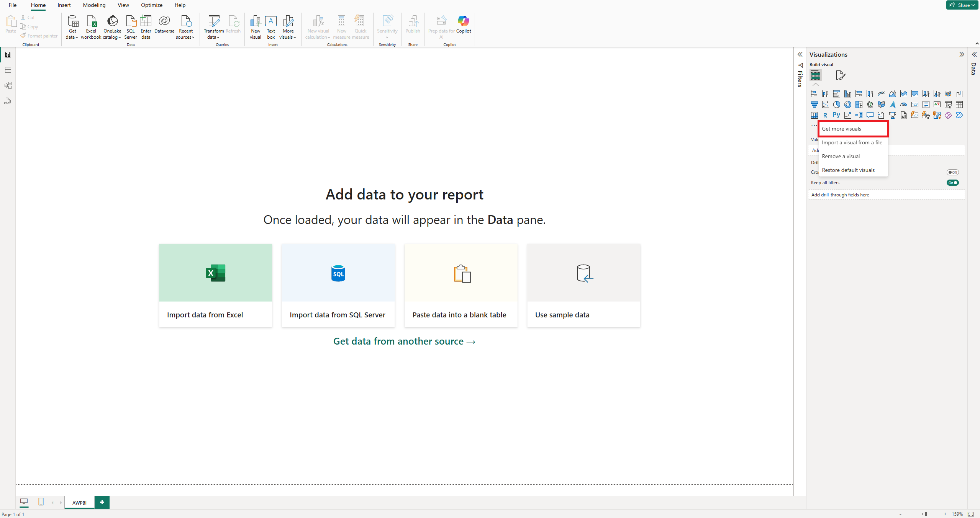This screenshot has width=980, height=518.
Task: Select the KPI visual
Action: point(937,105)
